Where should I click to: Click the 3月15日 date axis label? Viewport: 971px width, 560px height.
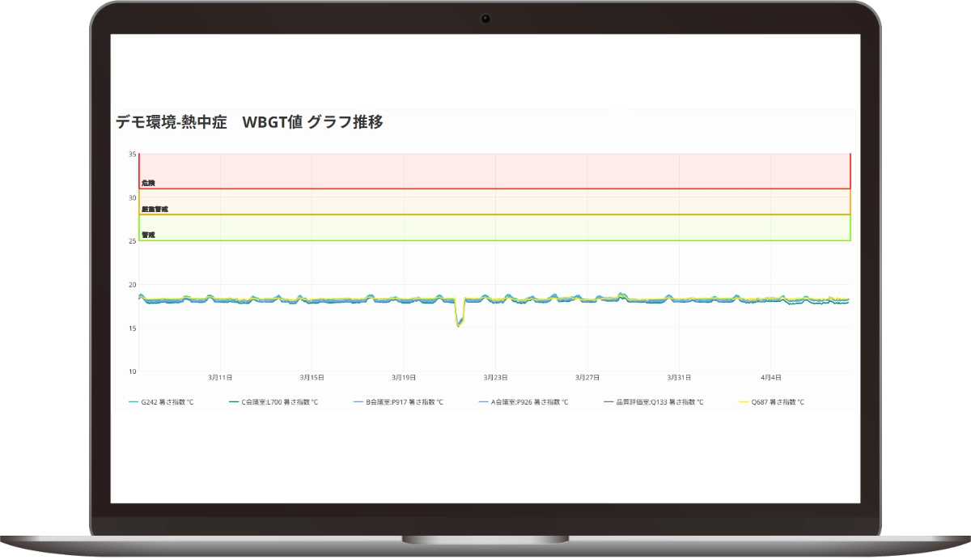click(312, 377)
